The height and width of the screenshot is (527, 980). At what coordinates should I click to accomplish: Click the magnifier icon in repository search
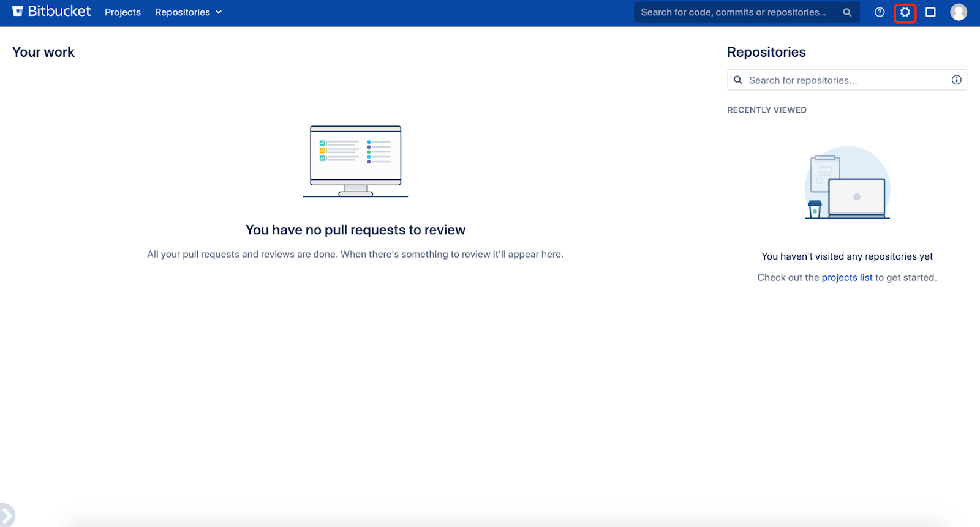pyautogui.click(x=738, y=80)
